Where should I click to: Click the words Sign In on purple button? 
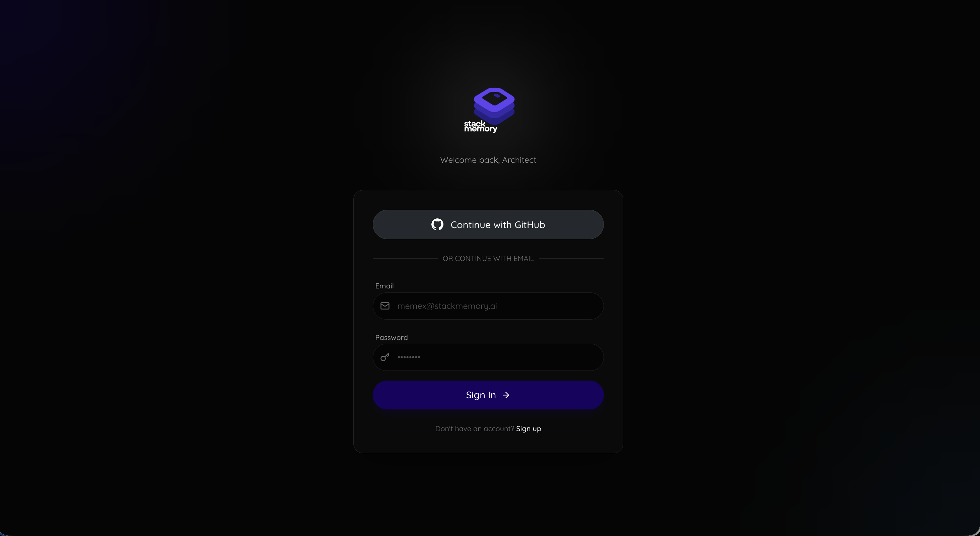pos(481,395)
